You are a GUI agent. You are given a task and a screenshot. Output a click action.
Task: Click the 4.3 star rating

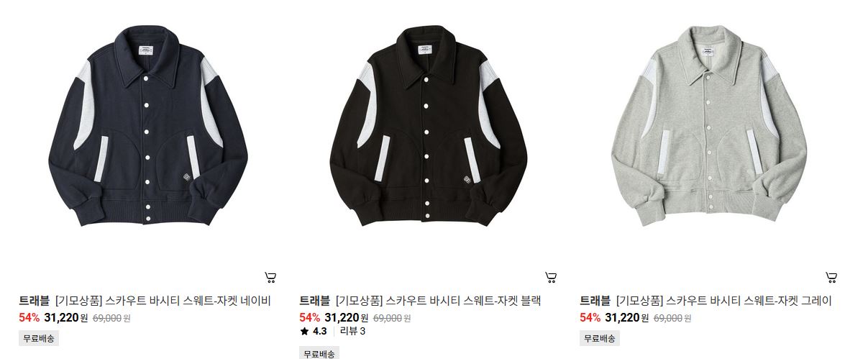[x=314, y=332]
